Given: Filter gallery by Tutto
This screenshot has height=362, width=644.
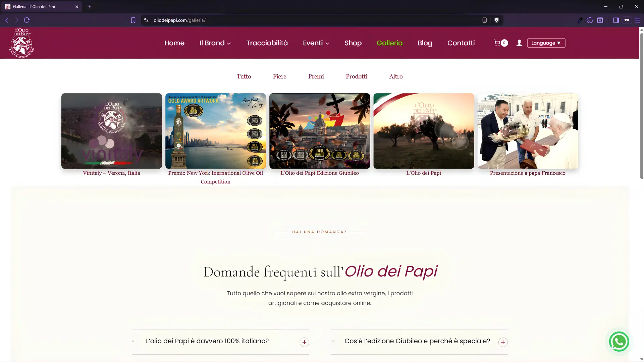Looking at the screenshot, I should click(244, 76).
